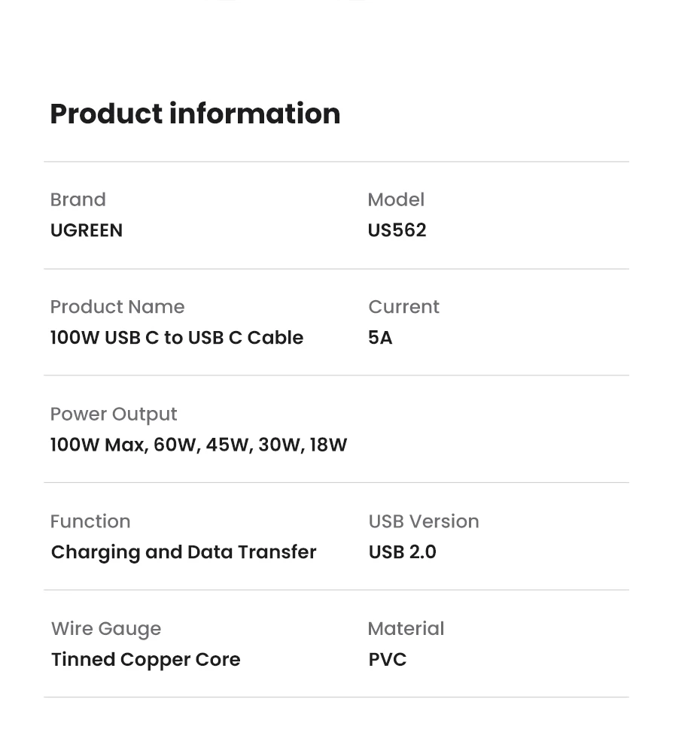Select the Model label

[x=396, y=199]
